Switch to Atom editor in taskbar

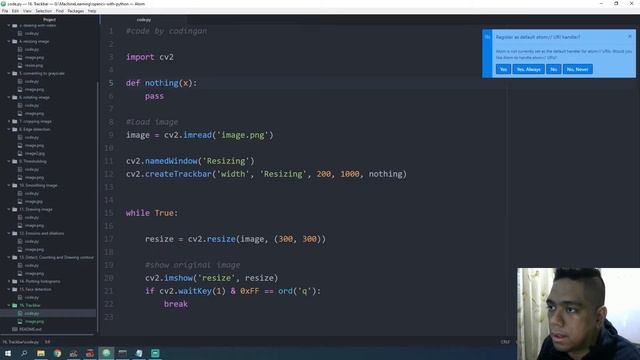(106, 353)
